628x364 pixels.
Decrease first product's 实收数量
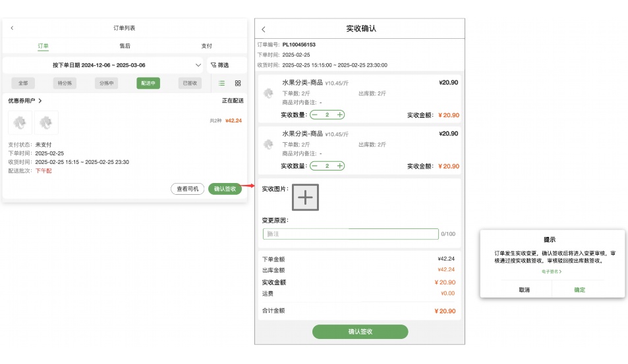pos(315,115)
